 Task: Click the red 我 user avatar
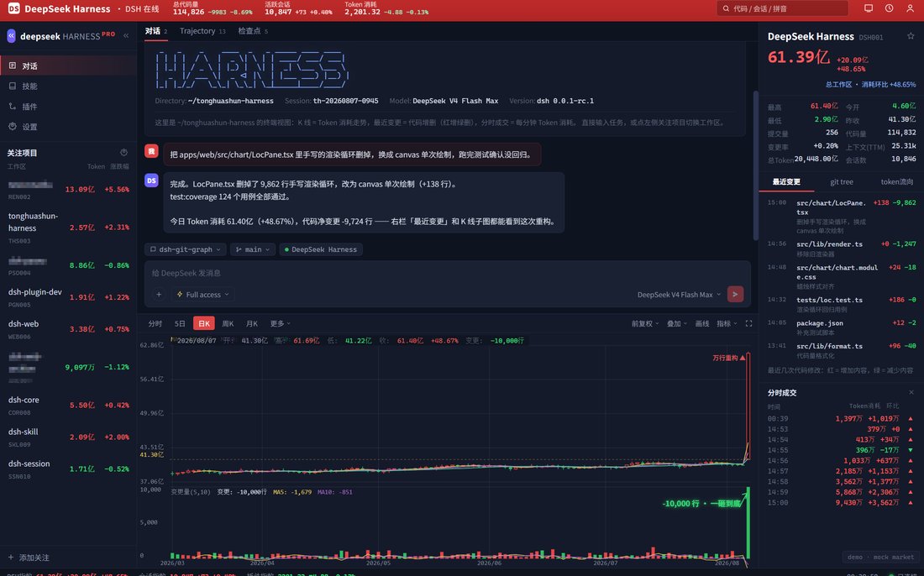pos(151,151)
